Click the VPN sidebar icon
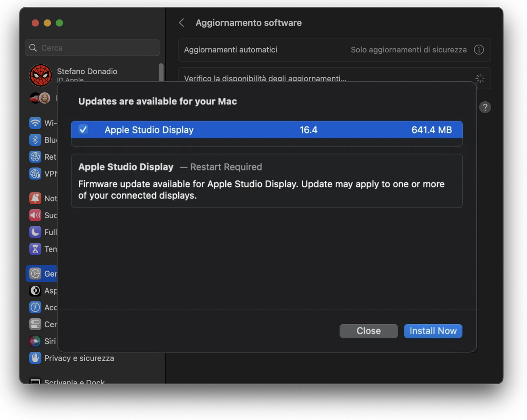This screenshot has width=527, height=420. pyautogui.click(x=35, y=173)
